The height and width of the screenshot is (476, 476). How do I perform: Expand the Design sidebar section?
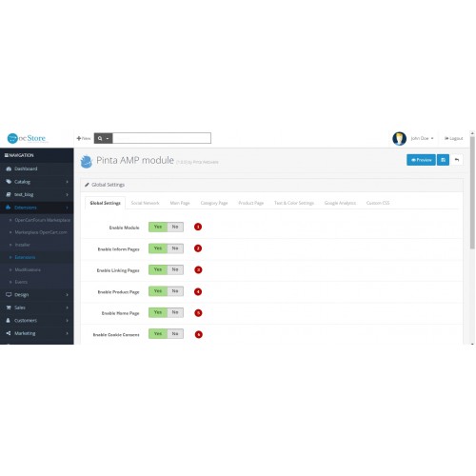(x=37, y=295)
